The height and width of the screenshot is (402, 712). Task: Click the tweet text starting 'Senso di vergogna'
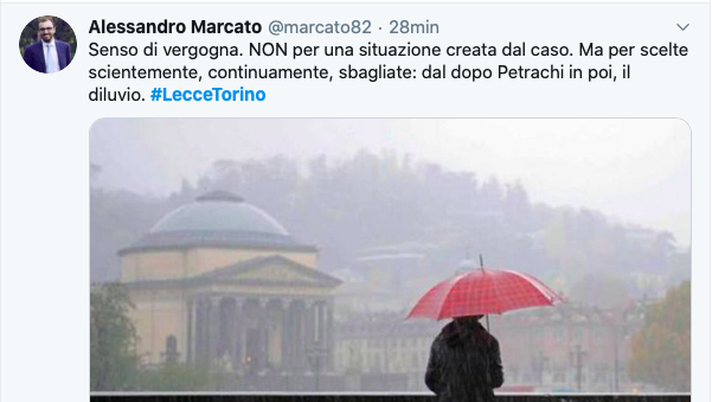click(x=388, y=72)
